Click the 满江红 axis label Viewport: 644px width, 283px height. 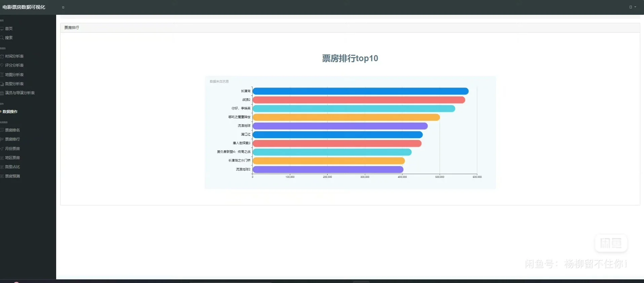(x=246, y=135)
